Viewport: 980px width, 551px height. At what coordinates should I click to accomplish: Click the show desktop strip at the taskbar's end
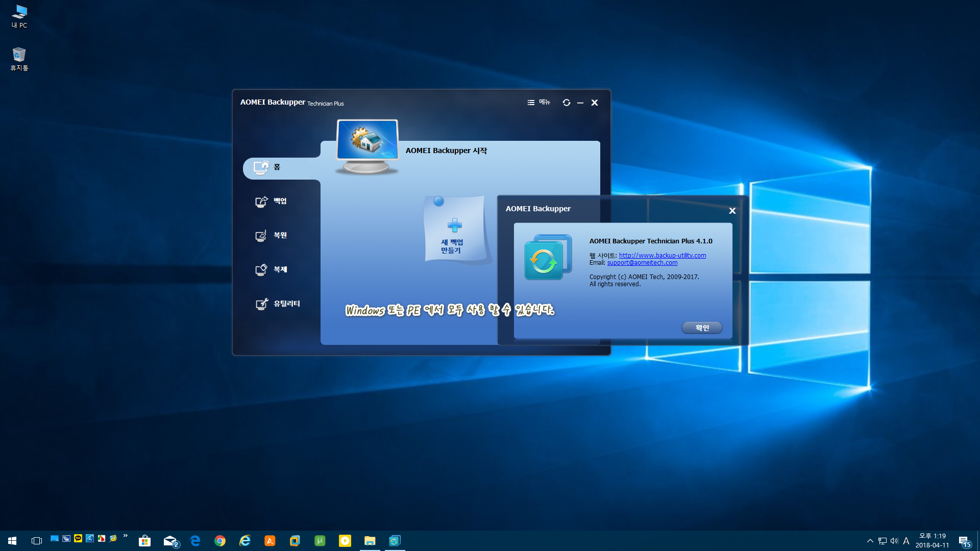[x=978, y=541]
